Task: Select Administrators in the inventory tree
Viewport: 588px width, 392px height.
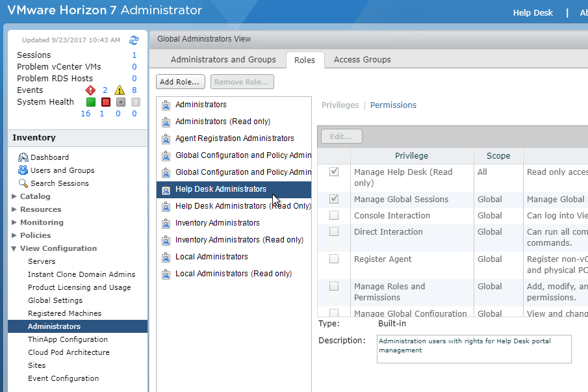Action: pyautogui.click(x=77, y=326)
